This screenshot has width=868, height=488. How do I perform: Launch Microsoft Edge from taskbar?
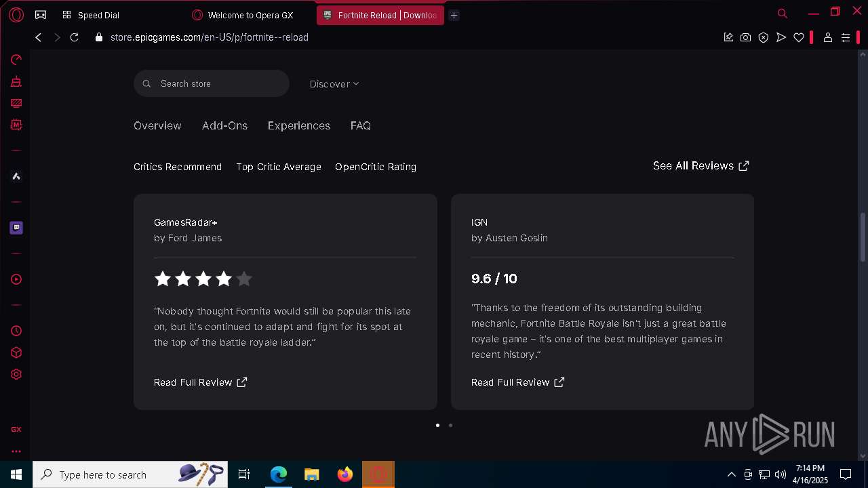279,474
